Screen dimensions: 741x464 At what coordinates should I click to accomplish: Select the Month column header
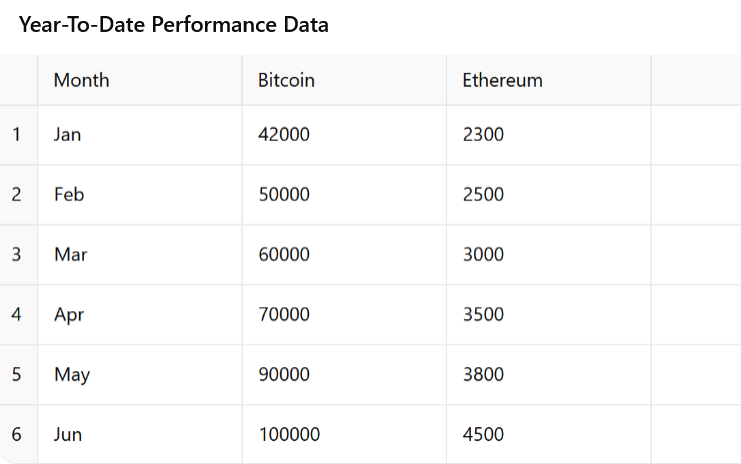click(x=140, y=80)
